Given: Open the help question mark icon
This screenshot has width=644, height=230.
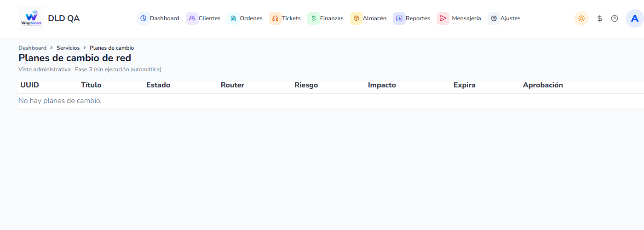Looking at the screenshot, I should point(615,18).
